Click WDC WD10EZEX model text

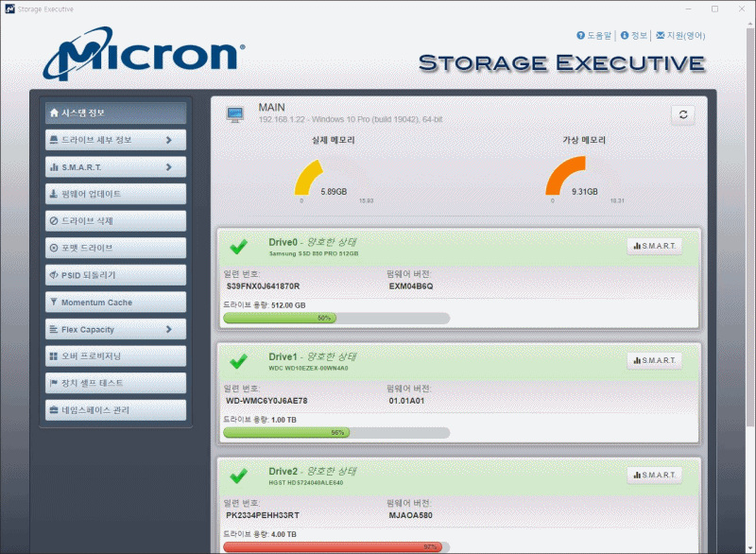coord(308,368)
